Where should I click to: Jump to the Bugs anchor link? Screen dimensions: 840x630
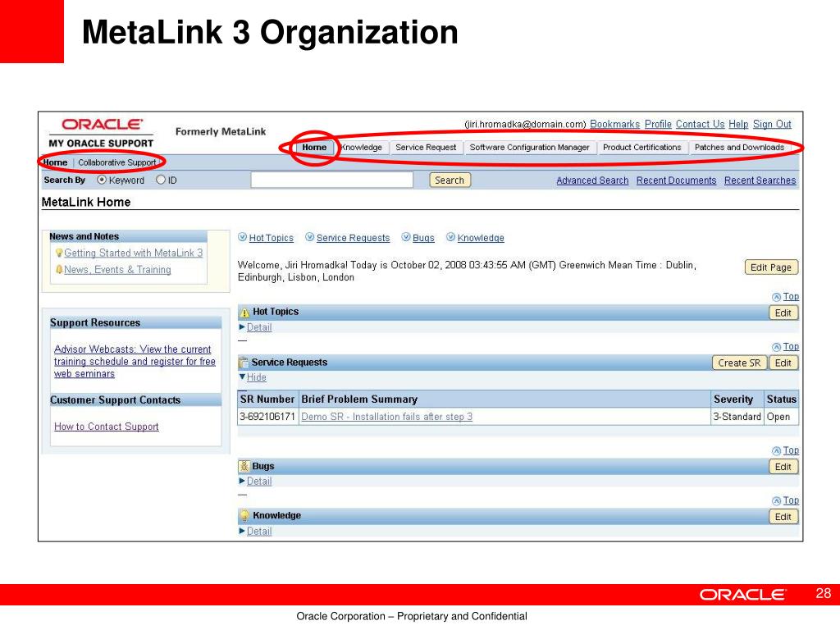point(423,238)
